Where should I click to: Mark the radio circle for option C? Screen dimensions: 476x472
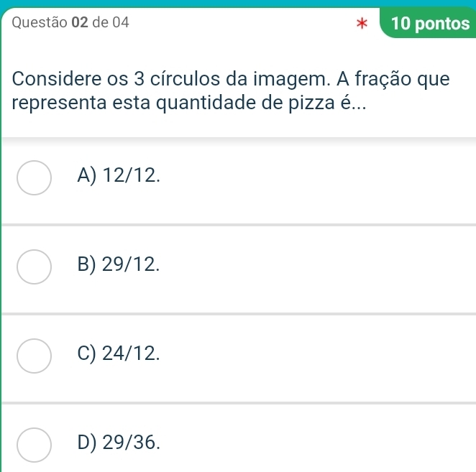click(x=34, y=357)
